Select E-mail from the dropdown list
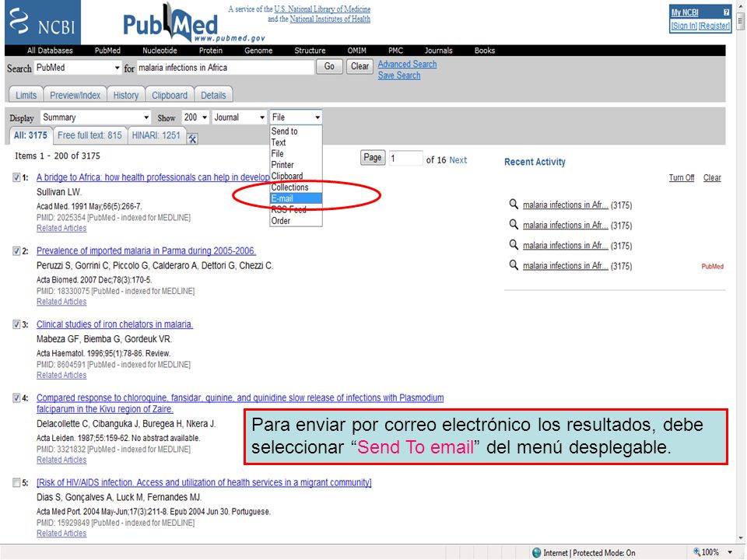747x560 pixels. coord(296,198)
